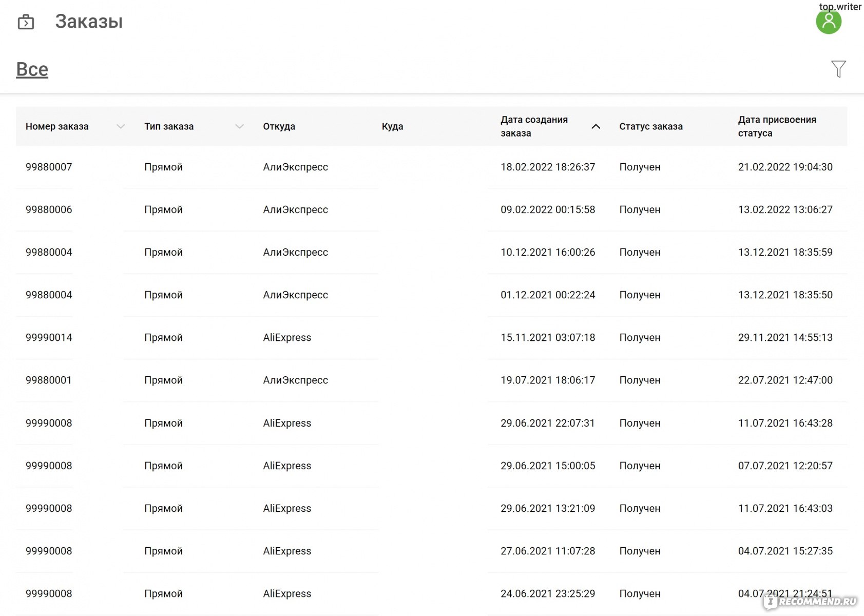Select the Все tab

pyautogui.click(x=32, y=69)
